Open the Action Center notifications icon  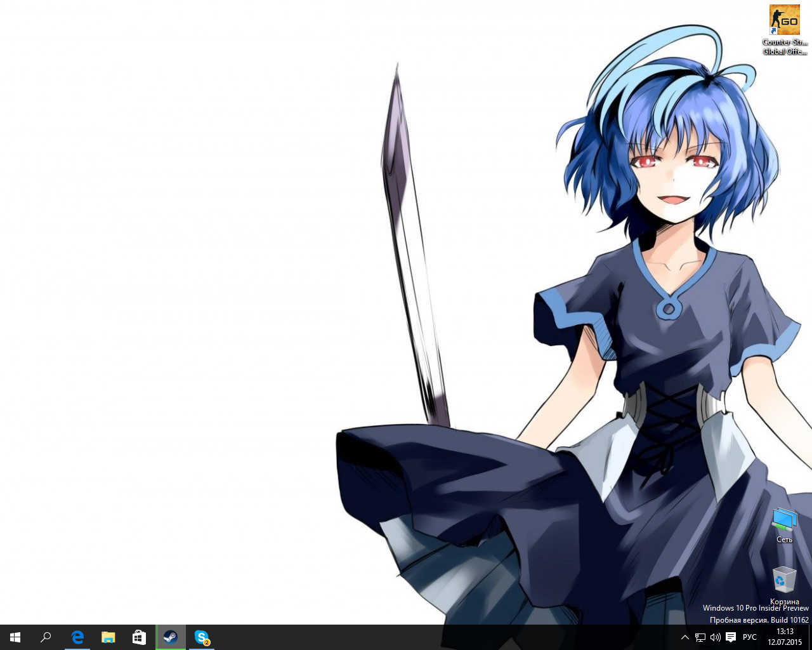(x=731, y=637)
